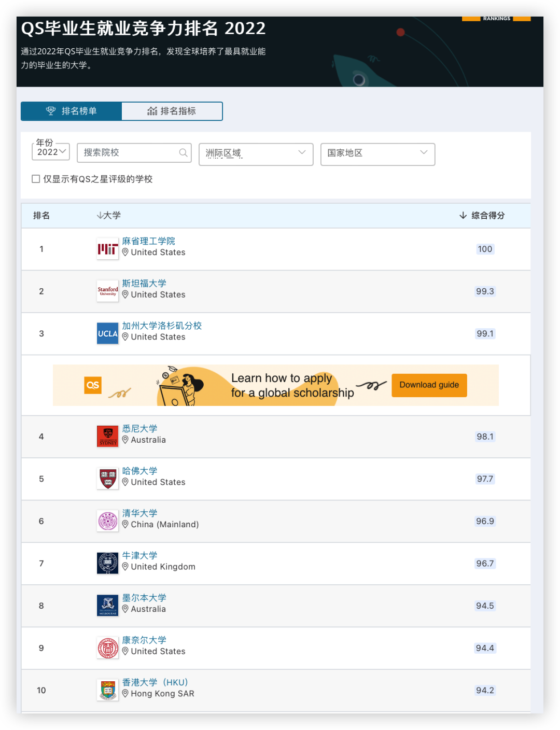Open the 年份 year dropdown
The width and height of the screenshot is (560, 730).
(x=50, y=151)
